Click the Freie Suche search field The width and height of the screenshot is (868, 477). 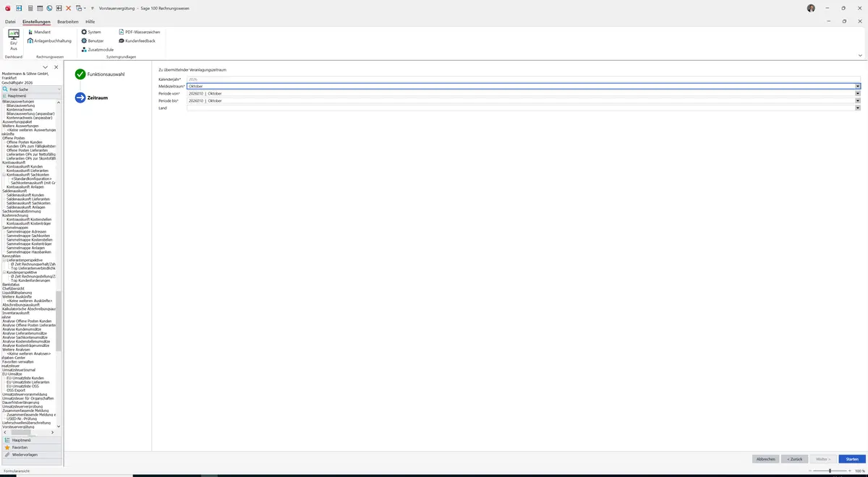pyautogui.click(x=32, y=89)
